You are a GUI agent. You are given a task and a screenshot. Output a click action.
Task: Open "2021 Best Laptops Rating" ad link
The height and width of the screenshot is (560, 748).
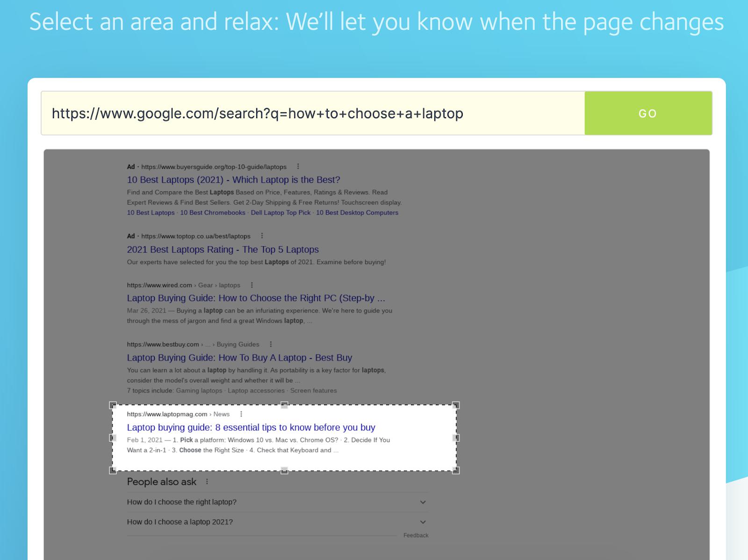pos(223,250)
